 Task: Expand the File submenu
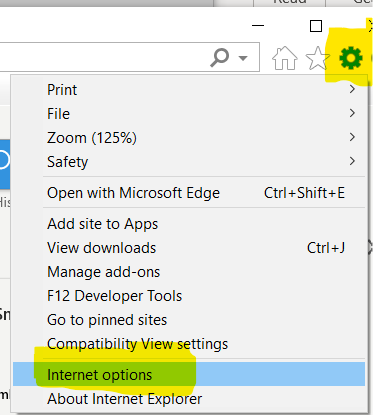(189, 114)
